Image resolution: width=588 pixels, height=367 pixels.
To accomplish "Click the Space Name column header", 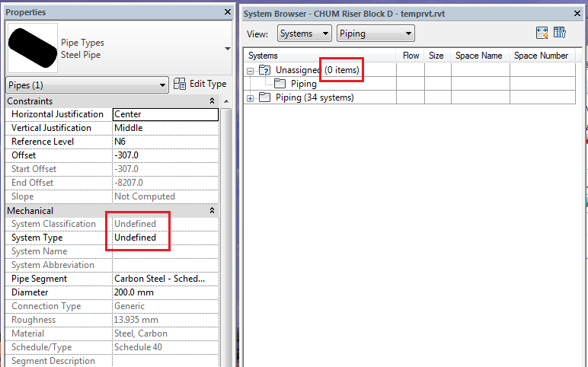I will (x=479, y=56).
